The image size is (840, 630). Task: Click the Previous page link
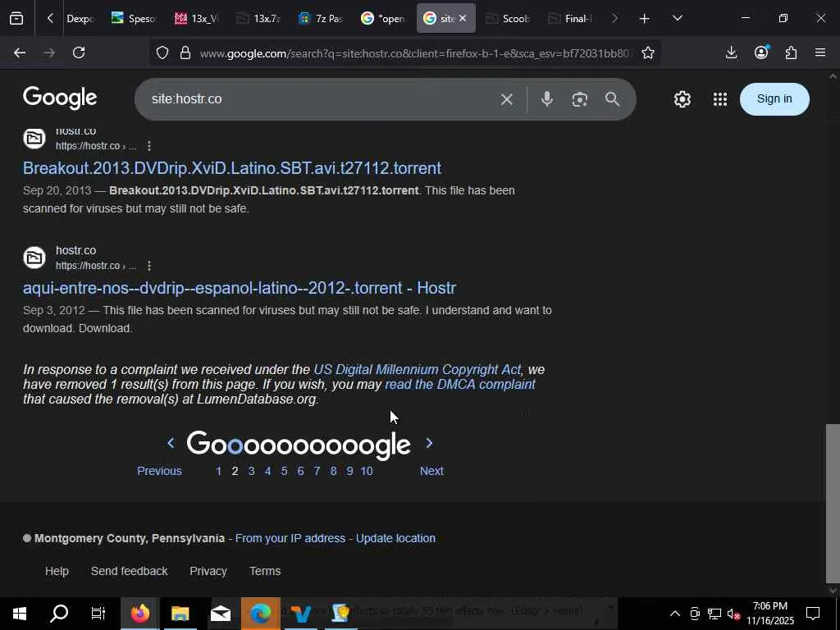pos(159,471)
